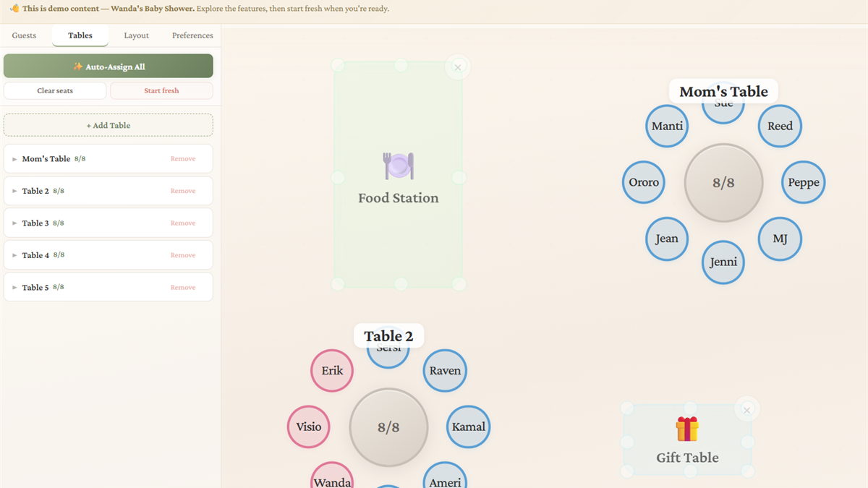Expand the Table 2 row triangle

(14, 191)
